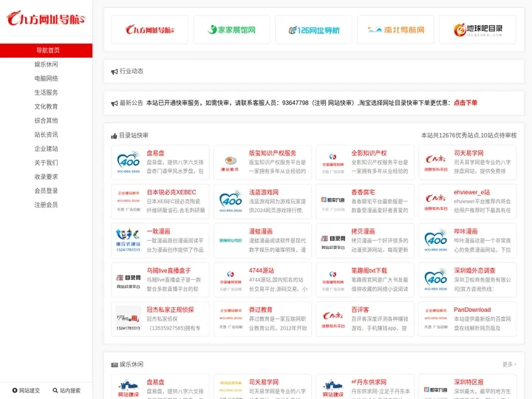
Task: Open 香香腐宅 site title
Action: coord(363,192)
